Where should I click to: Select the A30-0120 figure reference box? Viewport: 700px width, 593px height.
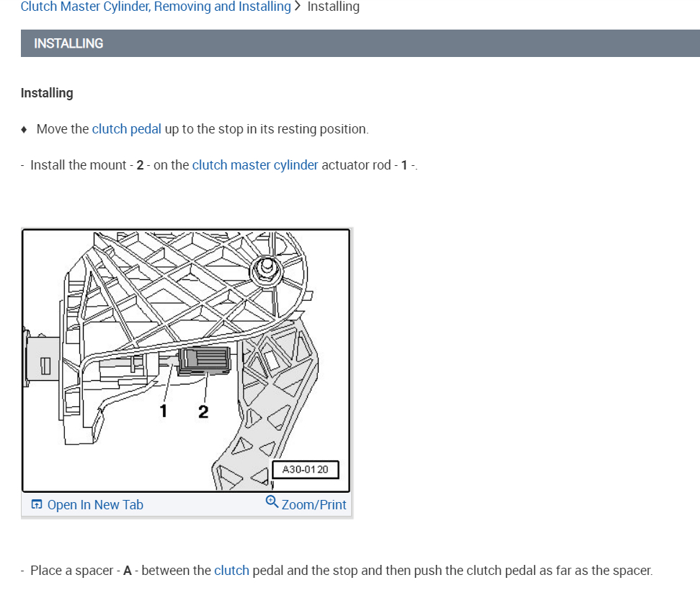(x=305, y=469)
